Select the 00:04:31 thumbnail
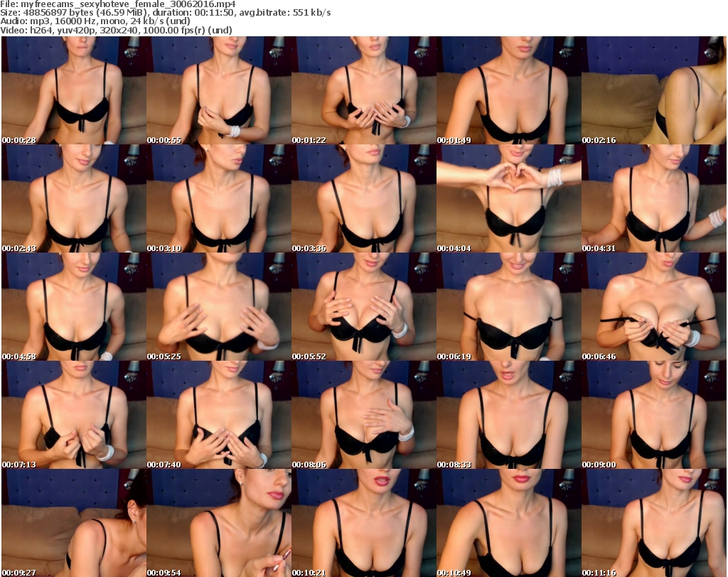This screenshot has width=728, height=577. coord(653,198)
